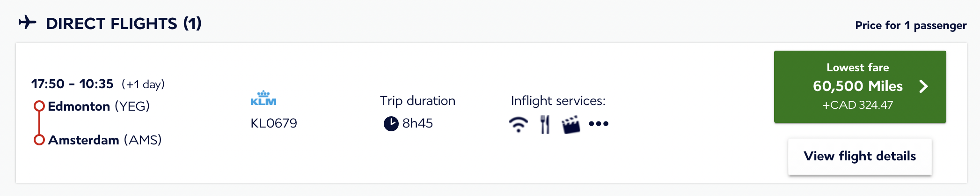Click the red Edmonton departure circle marker
This screenshot has height=196, width=980.
(x=39, y=106)
